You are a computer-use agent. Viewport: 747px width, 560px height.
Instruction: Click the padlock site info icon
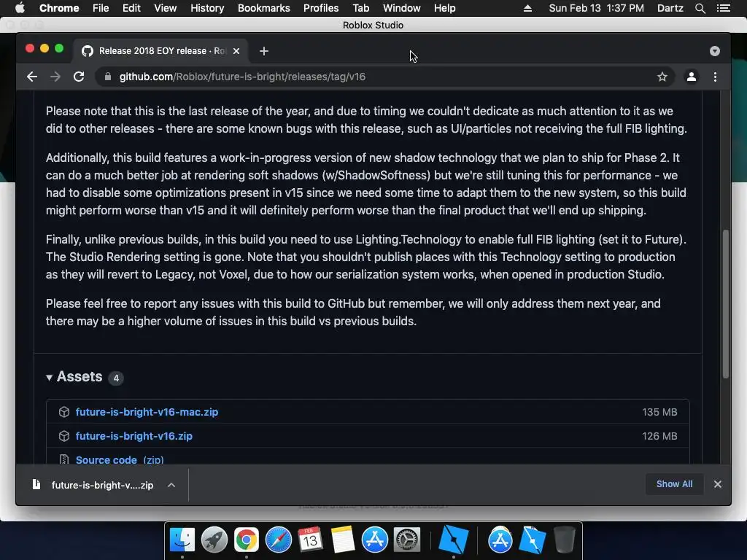tap(108, 77)
